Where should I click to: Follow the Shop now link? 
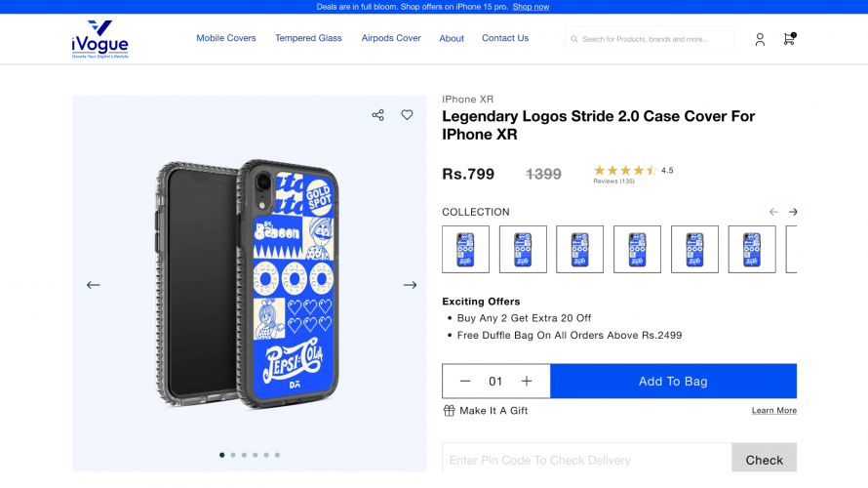(531, 7)
